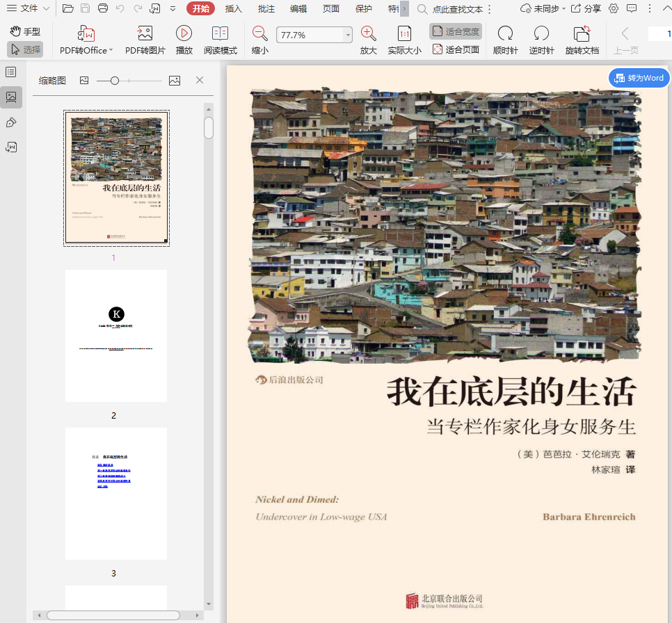Select the page 2 thumbnail
This screenshot has height=623, width=672.
[116, 336]
